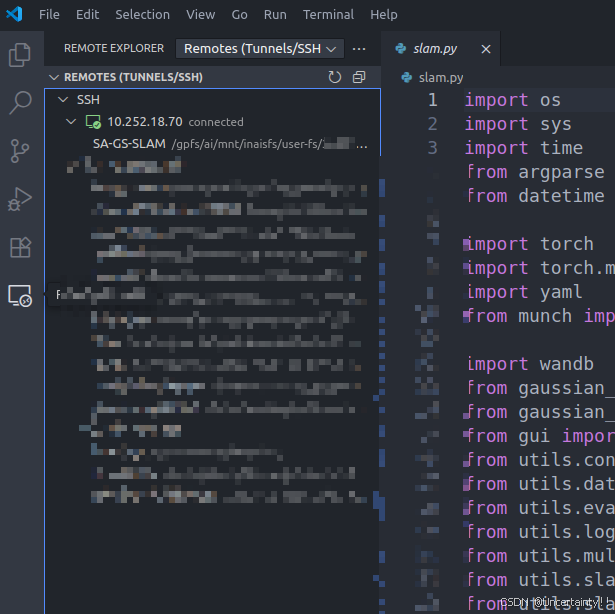Viewport: 615px width, 614px height.
Task: Open the Explorer view in activity bar
Action: point(20,55)
